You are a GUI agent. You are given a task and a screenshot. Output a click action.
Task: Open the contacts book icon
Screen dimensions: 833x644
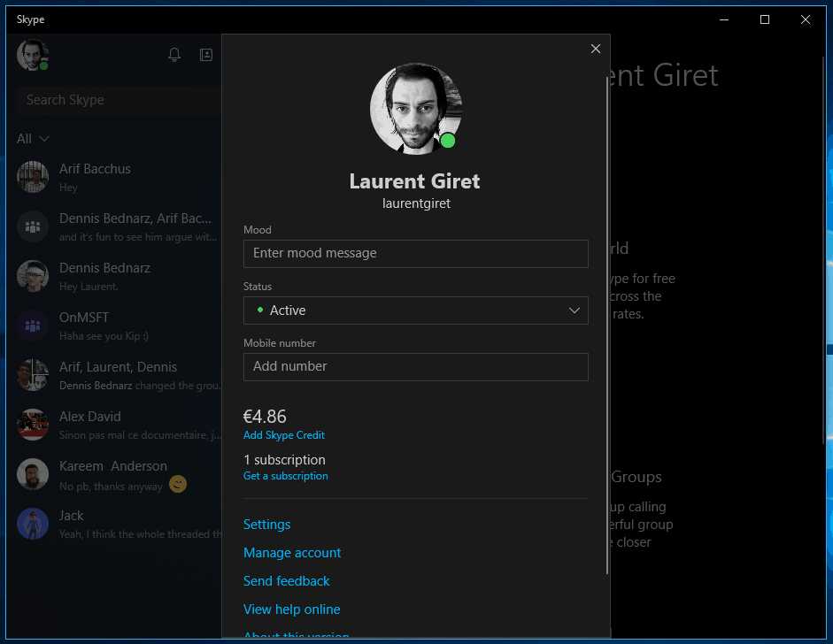[x=206, y=55]
